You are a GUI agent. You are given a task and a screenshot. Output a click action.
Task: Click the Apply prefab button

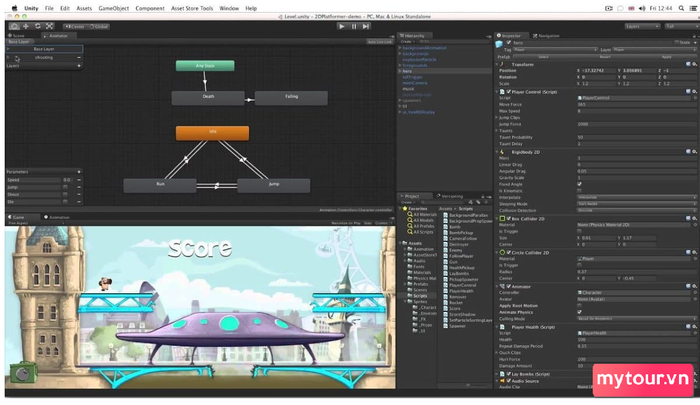click(666, 57)
